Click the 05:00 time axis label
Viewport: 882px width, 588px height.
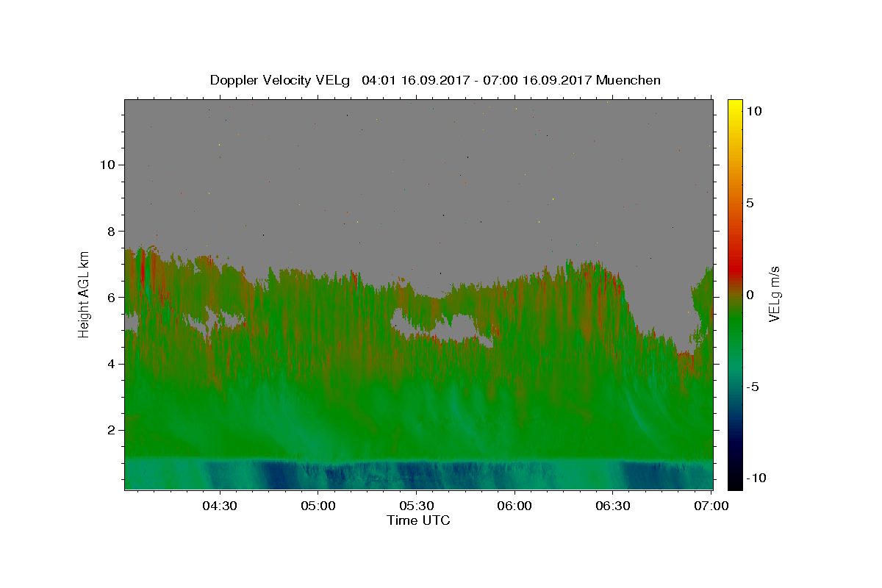pyautogui.click(x=318, y=506)
